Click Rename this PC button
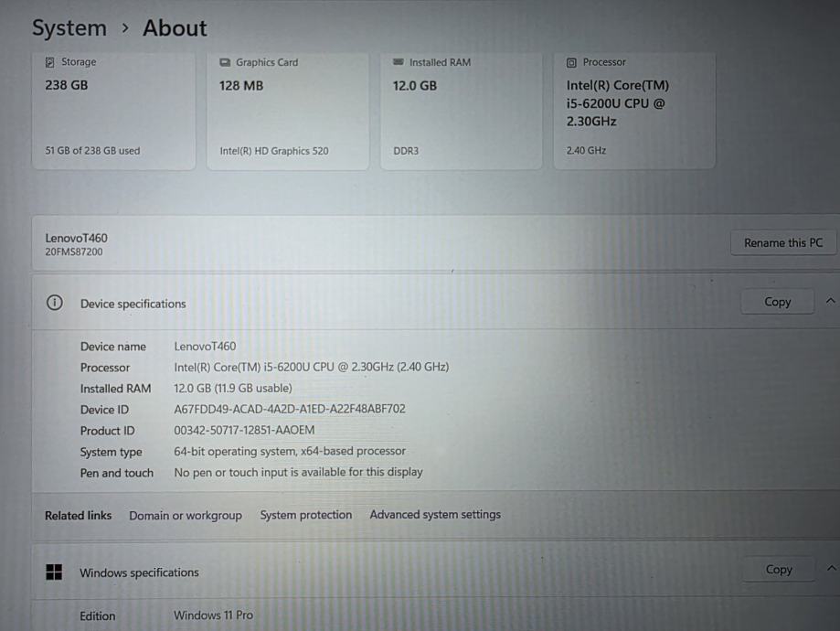 click(783, 243)
